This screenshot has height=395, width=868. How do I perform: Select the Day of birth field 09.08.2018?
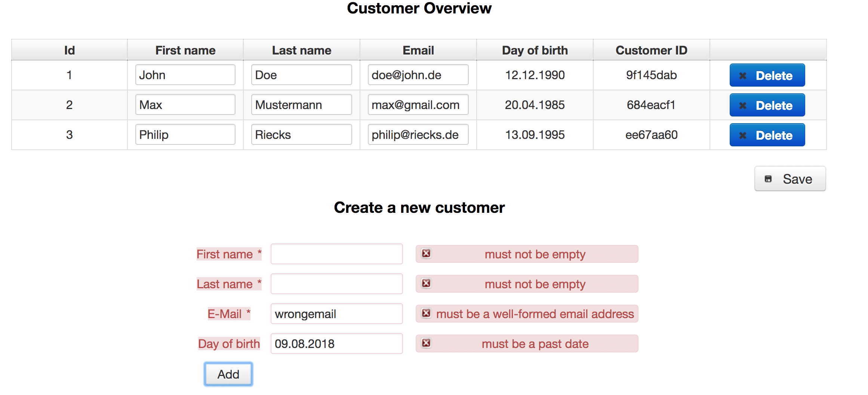click(x=337, y=343)
